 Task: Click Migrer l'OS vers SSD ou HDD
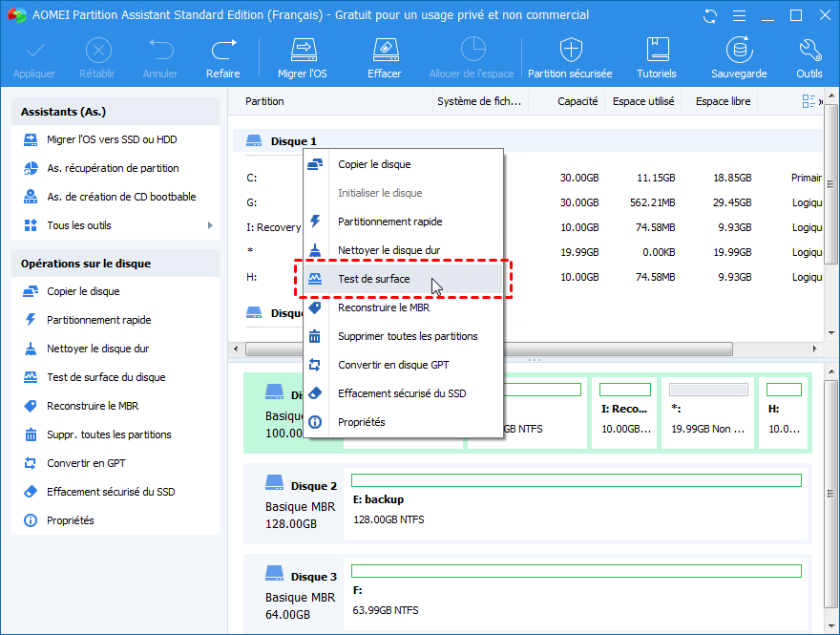click(x=112, y=139)
